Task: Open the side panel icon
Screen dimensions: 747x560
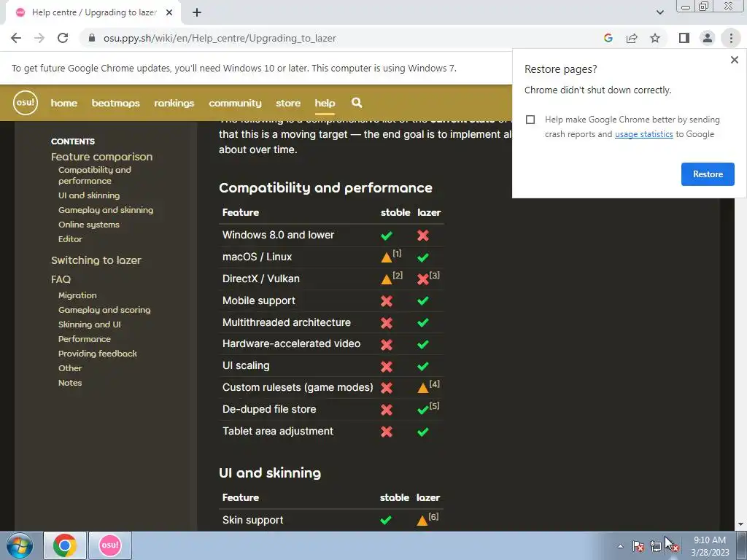Action: (684, 38)
